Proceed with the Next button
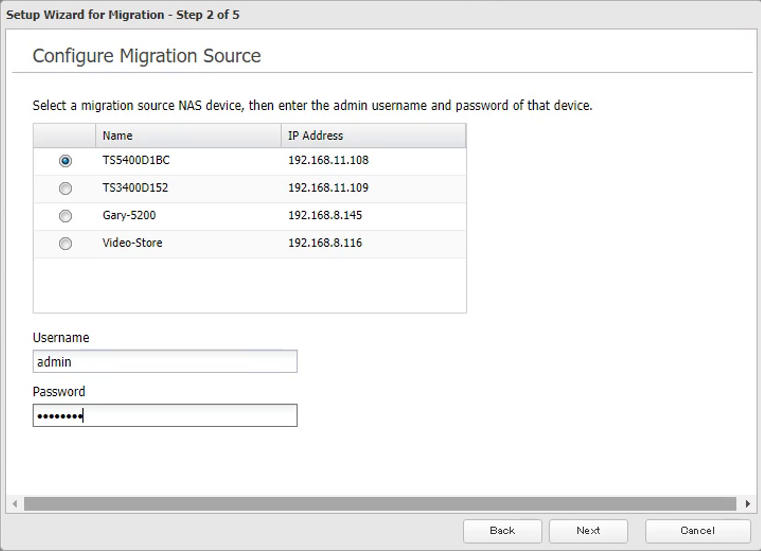The image size is (761, 551). [588, 531]
